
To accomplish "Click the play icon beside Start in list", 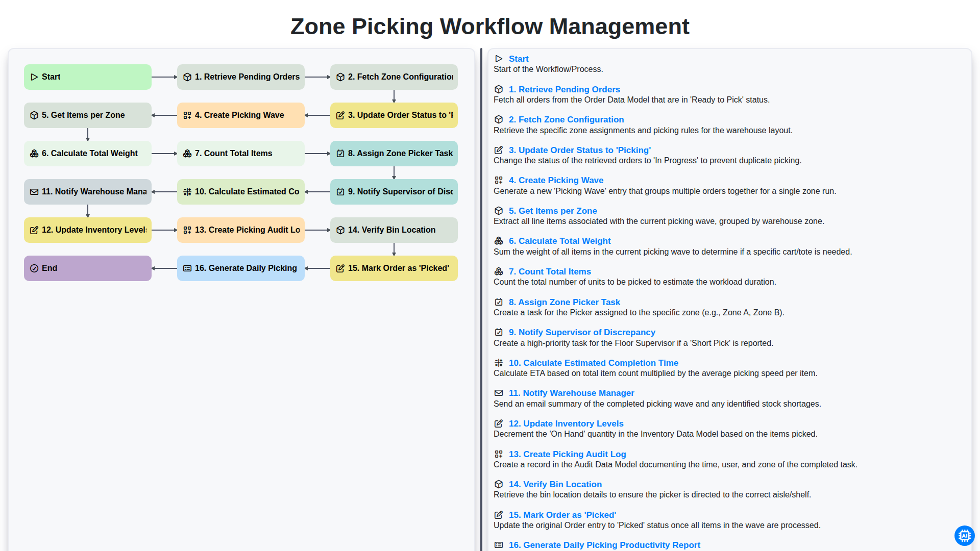I will coord(499,59).
